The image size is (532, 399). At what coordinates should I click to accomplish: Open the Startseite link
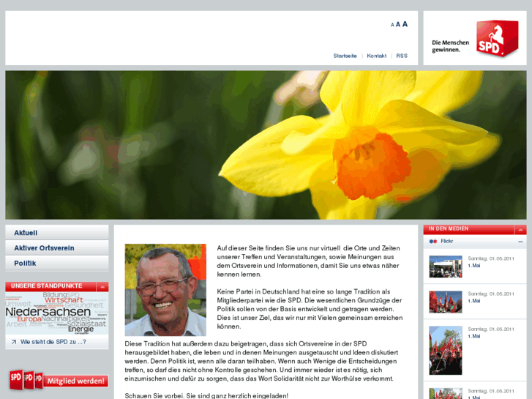[x=345, y=56]
